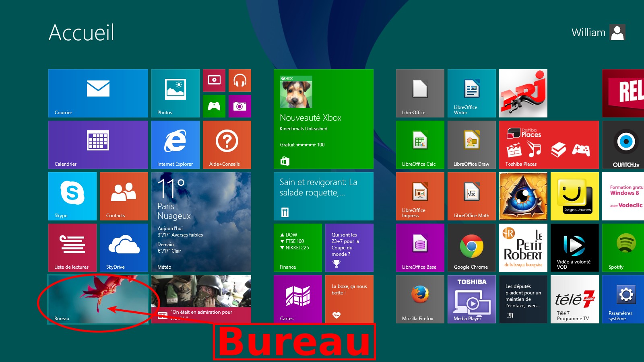Click the William account avatar picture
Viewport: 644px width, 362px height.
pos(617,33)
